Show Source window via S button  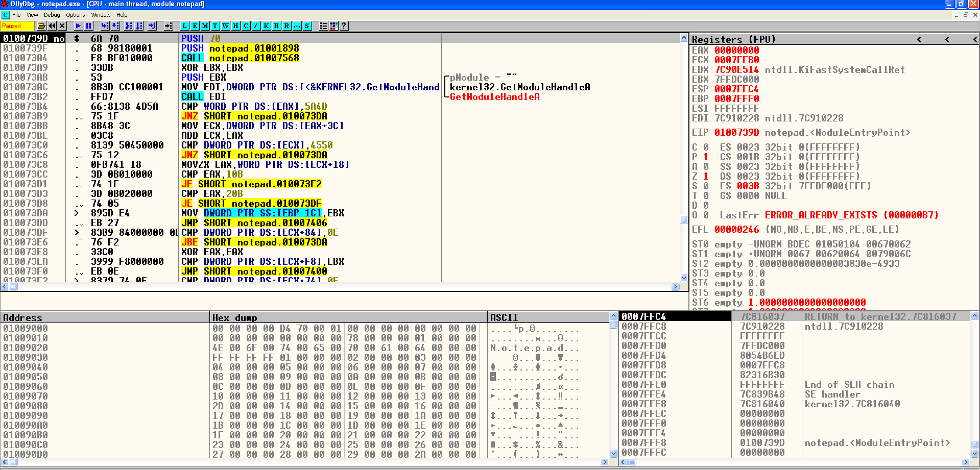(307, 26)
